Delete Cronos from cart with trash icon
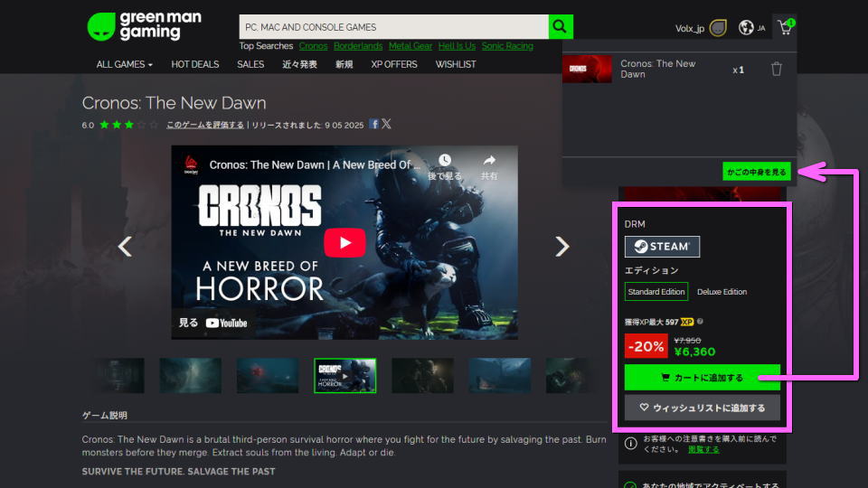The height and width of the screenshot is (488, 868). click(776, 70)
